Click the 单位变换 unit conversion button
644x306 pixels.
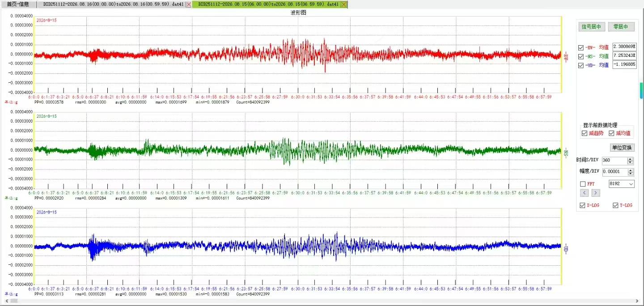pos(622,148)
